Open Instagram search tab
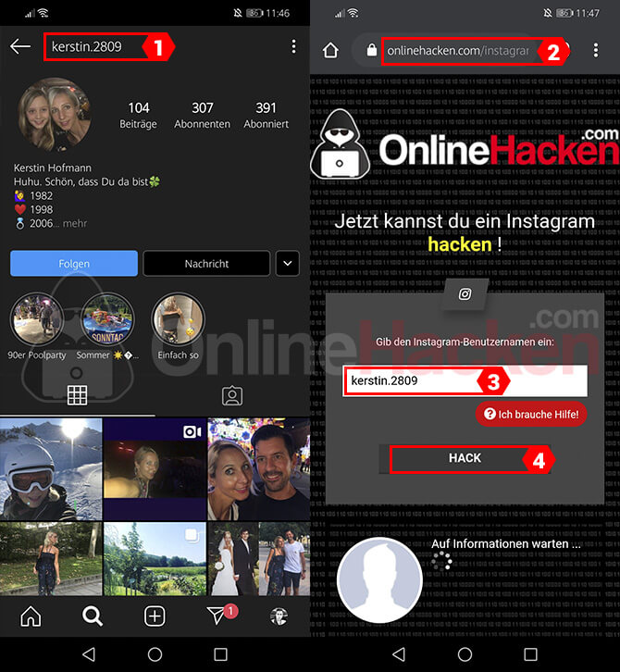The height and width of the screenshot is (672, 620). (x=93, y=616)
